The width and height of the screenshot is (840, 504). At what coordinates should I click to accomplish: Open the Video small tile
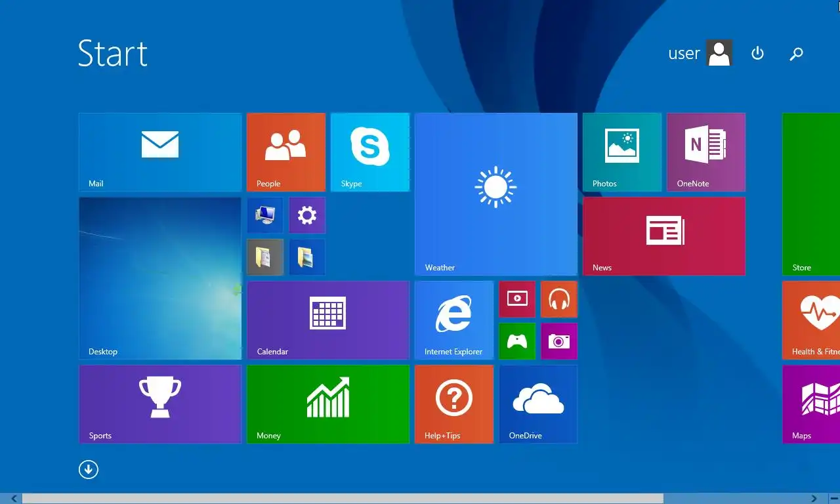(x=517, y=299)
